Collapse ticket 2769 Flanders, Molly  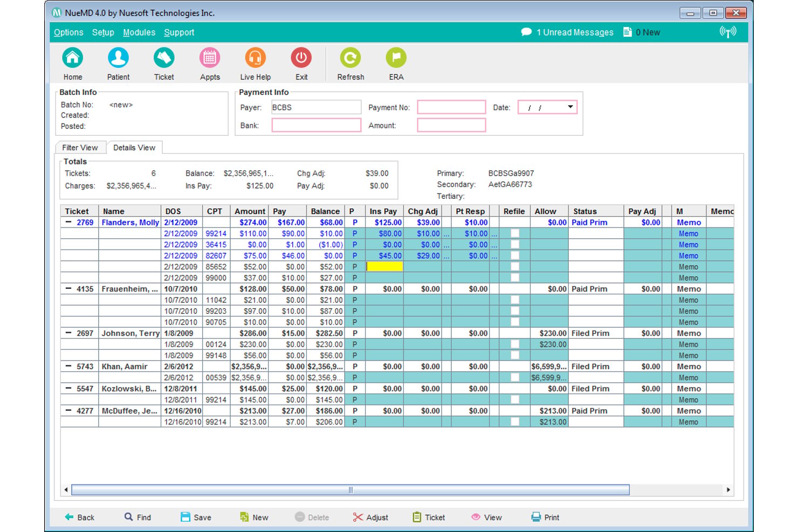68,222
